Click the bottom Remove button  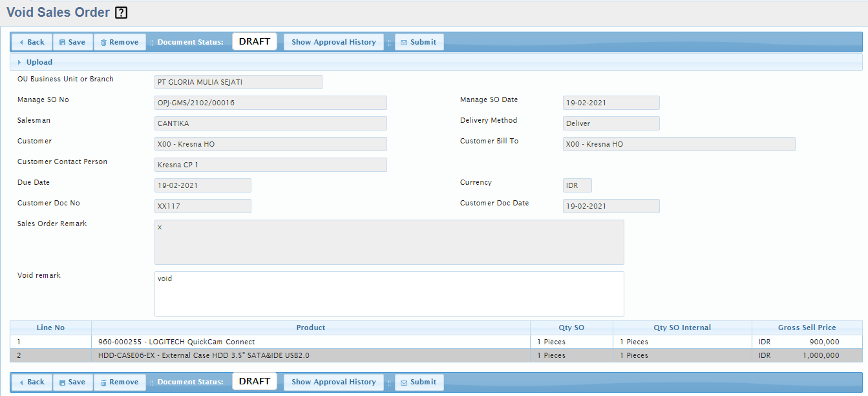pos(120,382)
